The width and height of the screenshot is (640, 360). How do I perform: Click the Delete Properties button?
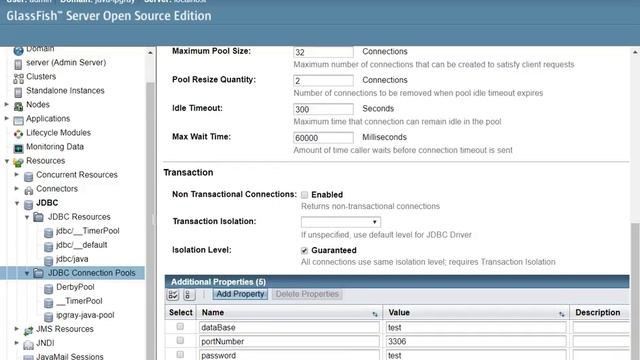click(x=307, y=294)
